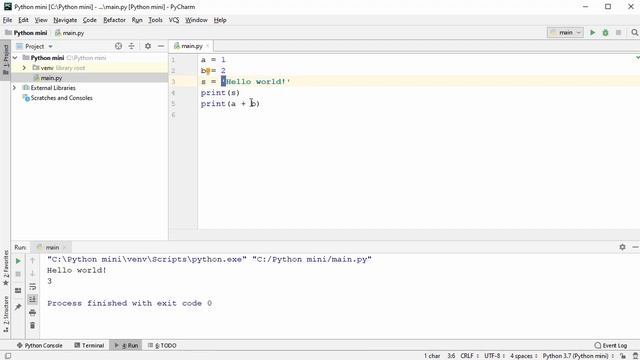This screenshot has width=640, height=360.
Task: Collapse all in the Project panel
Action: click(131, 46)
